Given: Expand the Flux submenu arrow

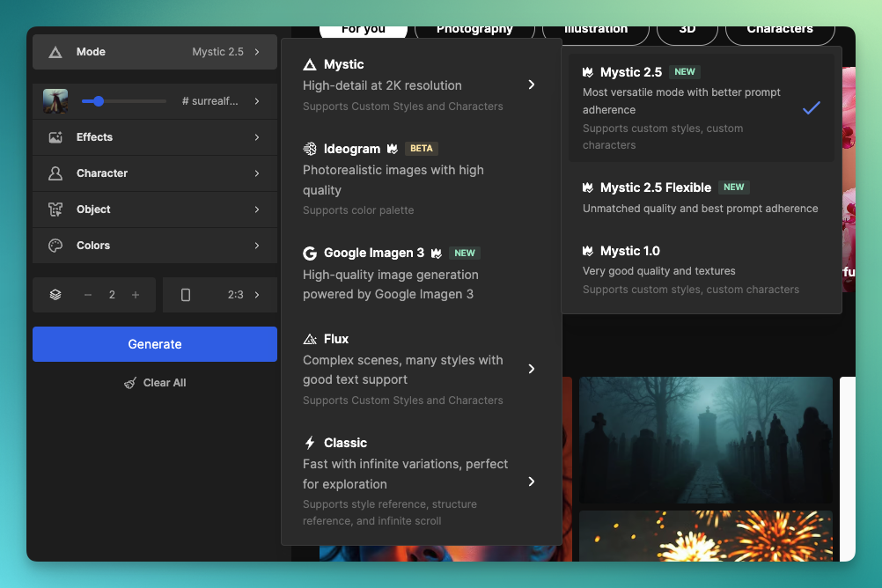Looking at the screenshot, I should pyautogui.click(x=532, y=369).
